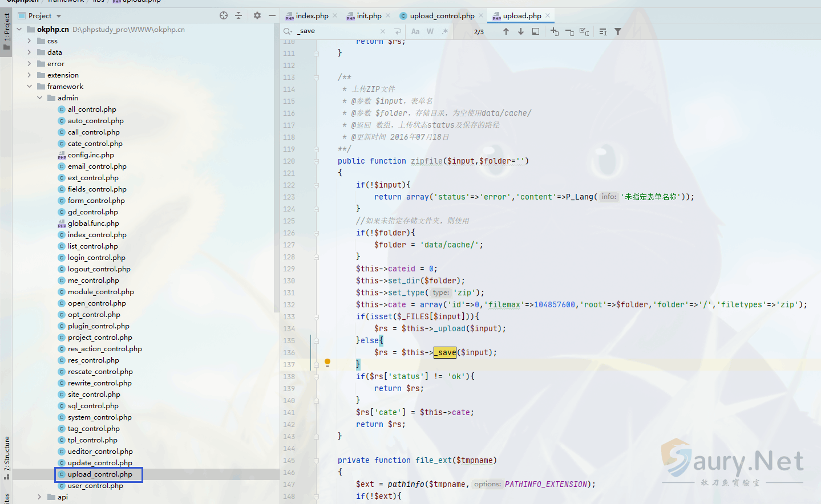Expand the css folder
Image resolution: width=821 pixels, height=504 pixels.
coord(29,41)
